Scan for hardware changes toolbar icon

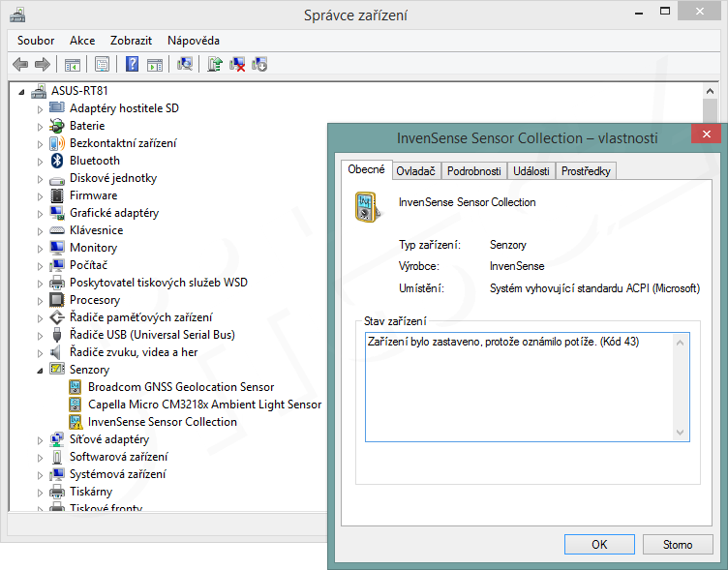pyautogui.click(x=185, y=64)
